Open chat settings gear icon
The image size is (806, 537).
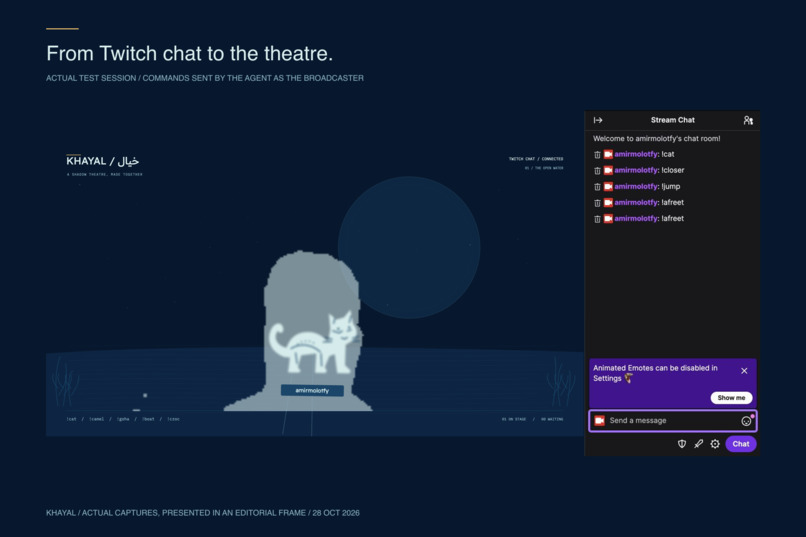tap(715, 444)
